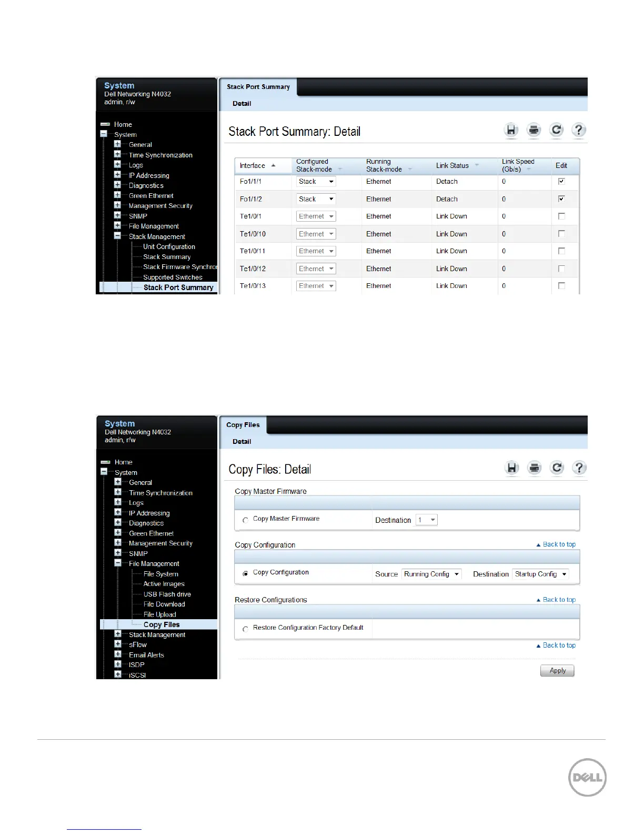Click Back to top link under Copy Configuration heading
Screen dimensions: 644x834
point(556,544)
